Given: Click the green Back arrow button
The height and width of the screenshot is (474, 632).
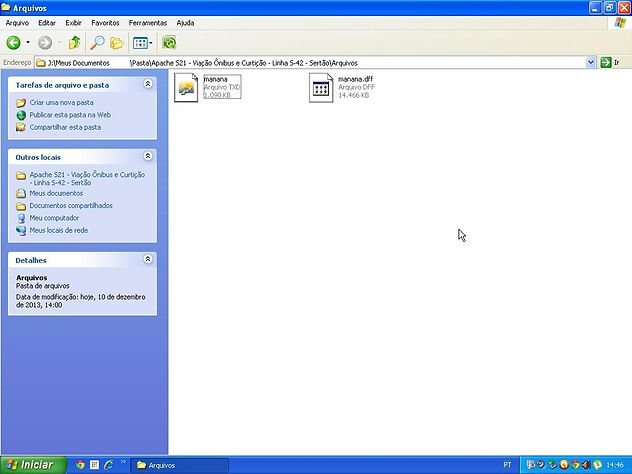Looking at the screenshot, I should 14,42.
